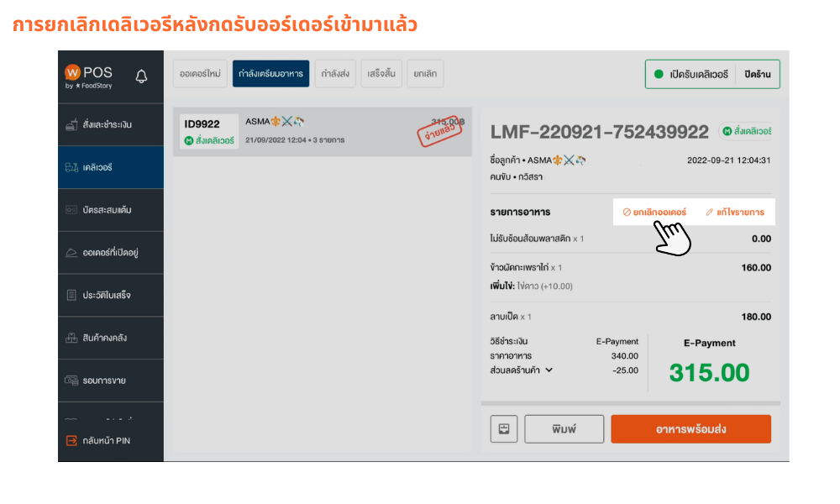Click cancel order link (ยกเลิกออเดอร์)
The width and height of the screenshot is (840, 504).
(x=654, y=212)
